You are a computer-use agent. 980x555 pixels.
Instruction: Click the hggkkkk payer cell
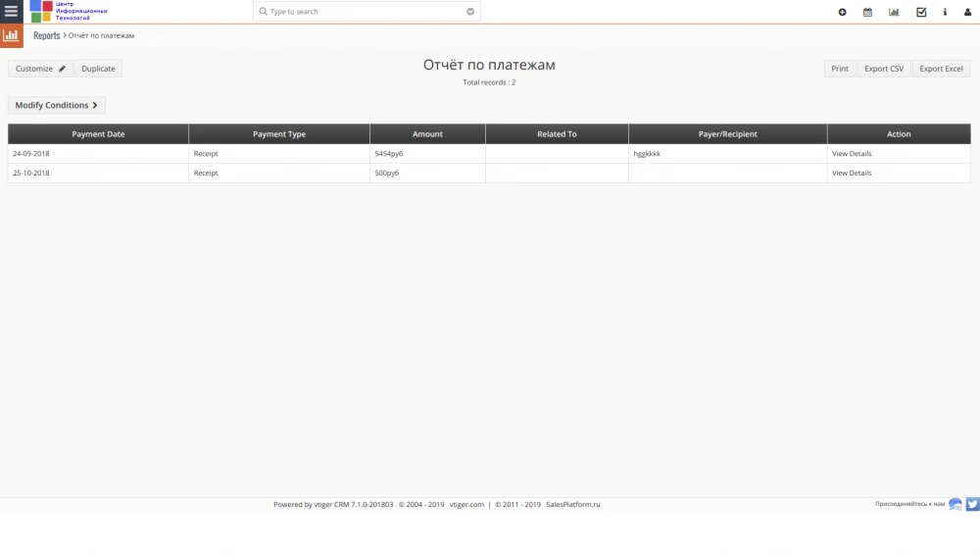coord(727,154)
